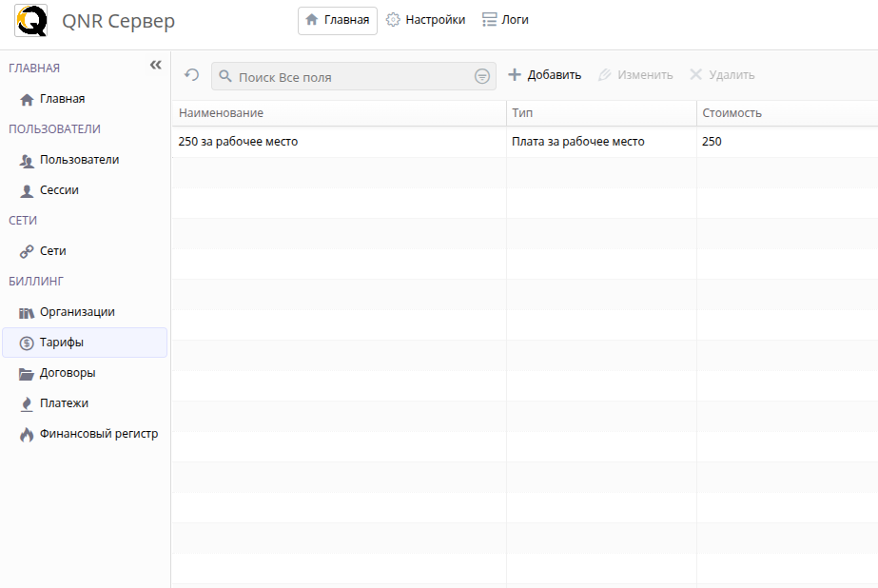The width and height of the screenshot is (878, 588).
Task: Click the Изменить pencil button
Action: click(x=636, y=75)
